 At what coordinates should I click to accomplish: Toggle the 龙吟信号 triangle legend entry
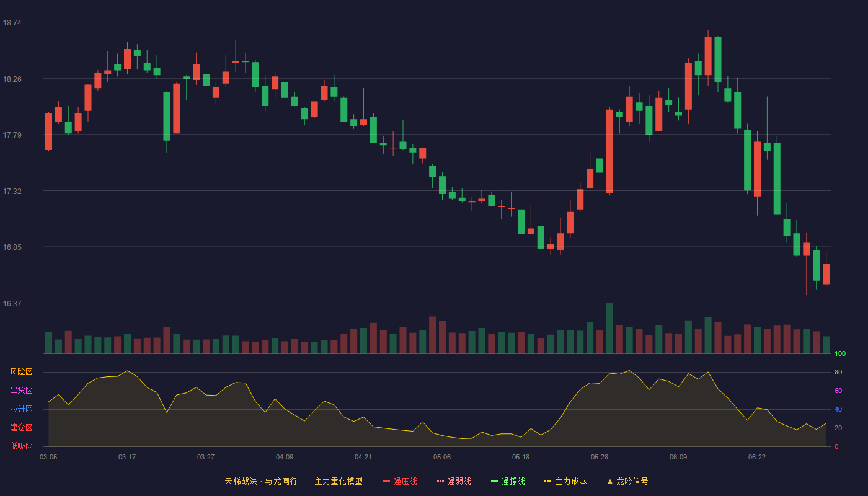(627, 481)
